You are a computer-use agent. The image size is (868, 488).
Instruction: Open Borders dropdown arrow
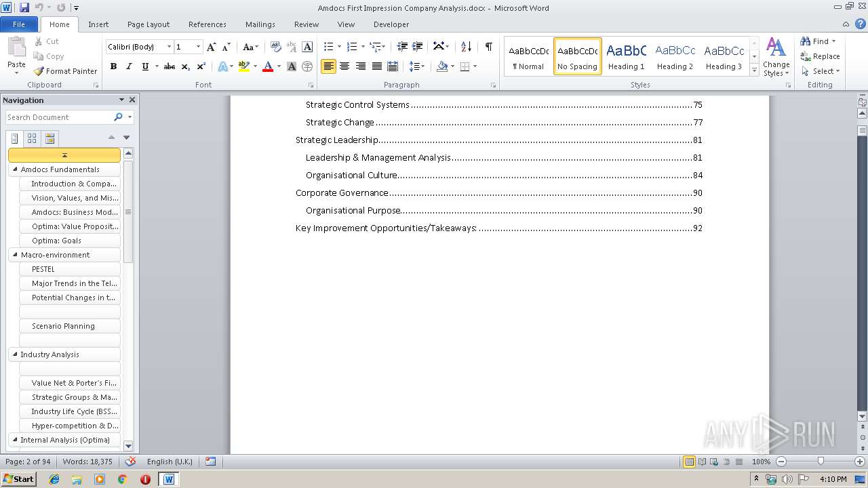475,66
